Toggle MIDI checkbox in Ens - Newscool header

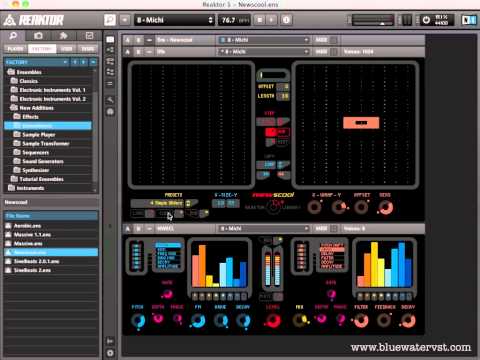(334, 40)
